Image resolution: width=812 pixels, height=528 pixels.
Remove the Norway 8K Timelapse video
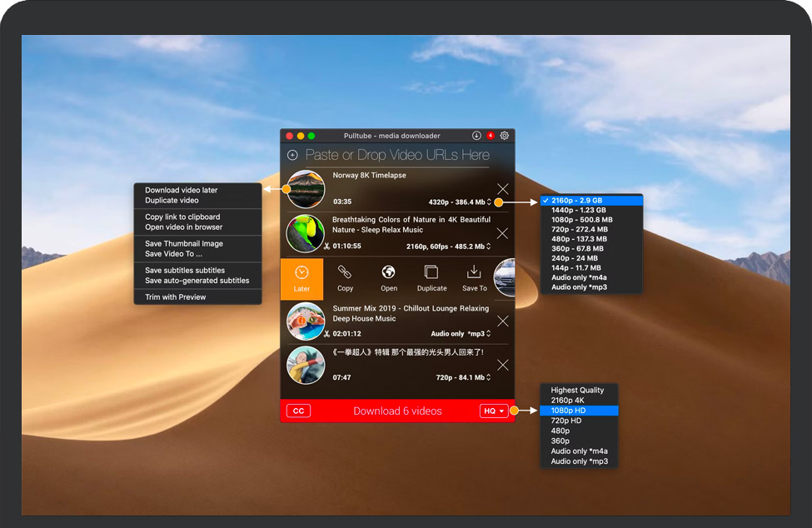502,189
